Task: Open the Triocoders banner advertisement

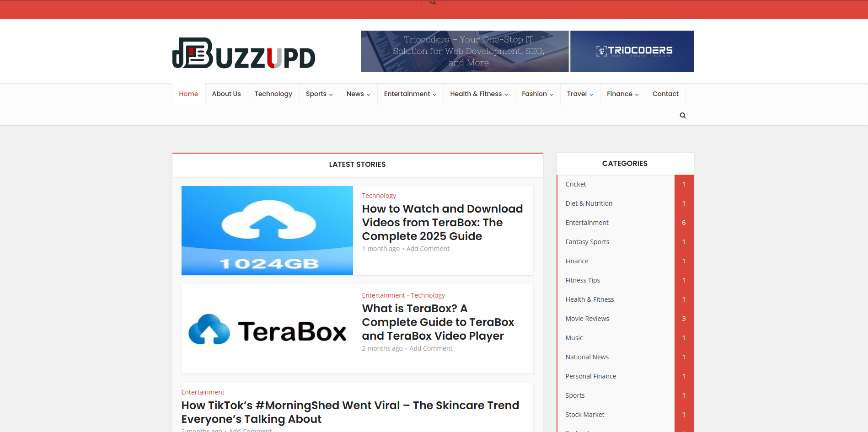Action: point(527,51)
